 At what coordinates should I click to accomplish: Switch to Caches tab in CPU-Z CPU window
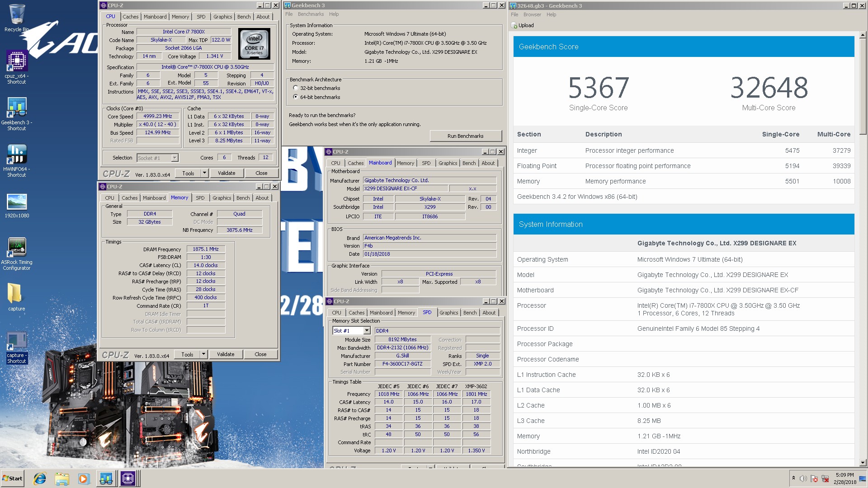tap(130, 17)
